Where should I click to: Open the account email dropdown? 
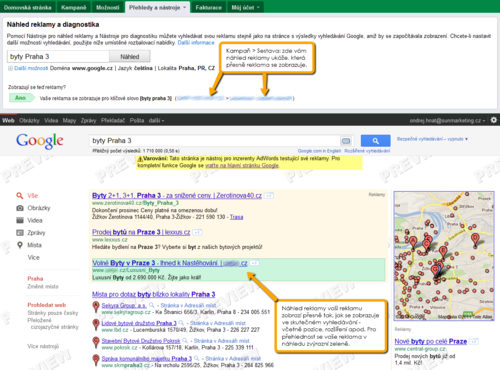click(x=447, y=120)
